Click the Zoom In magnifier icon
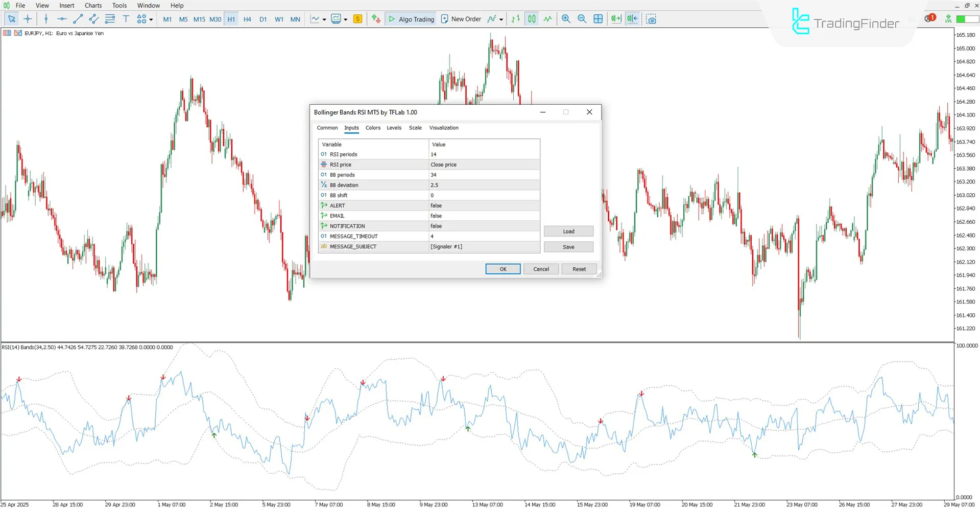The height and width of the screenshot is (509, 980). (566, 19)
